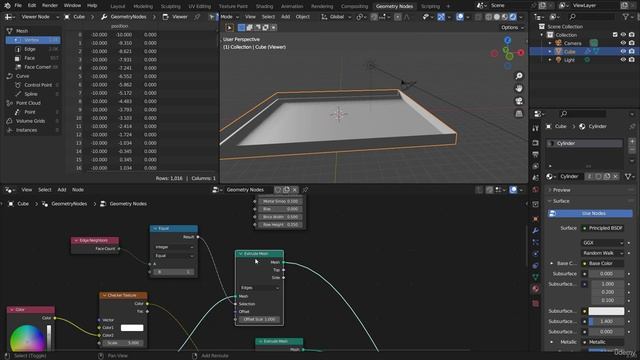The width and height of the screenshot is (640, 360).
Task: Open Edges mode dropdown on Extrude Mesh node
Action: tap(260, 288)
